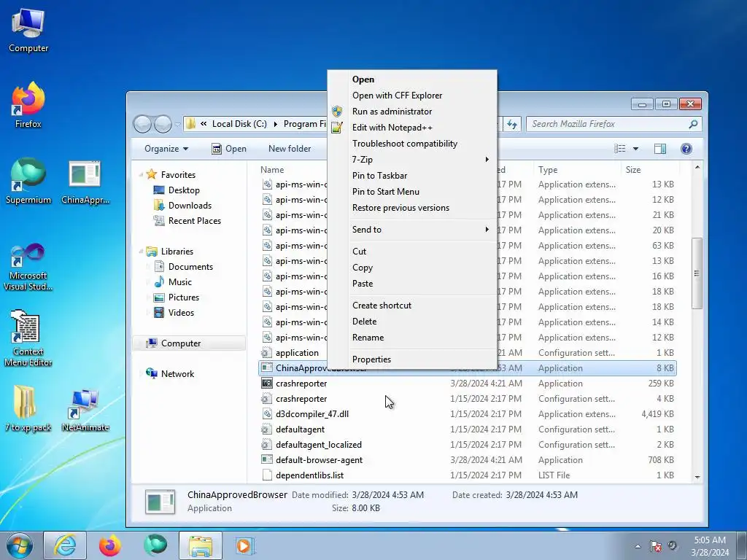747x560 pixels.
Task: Select Network in the navigation pane
Action: point(170,374)
